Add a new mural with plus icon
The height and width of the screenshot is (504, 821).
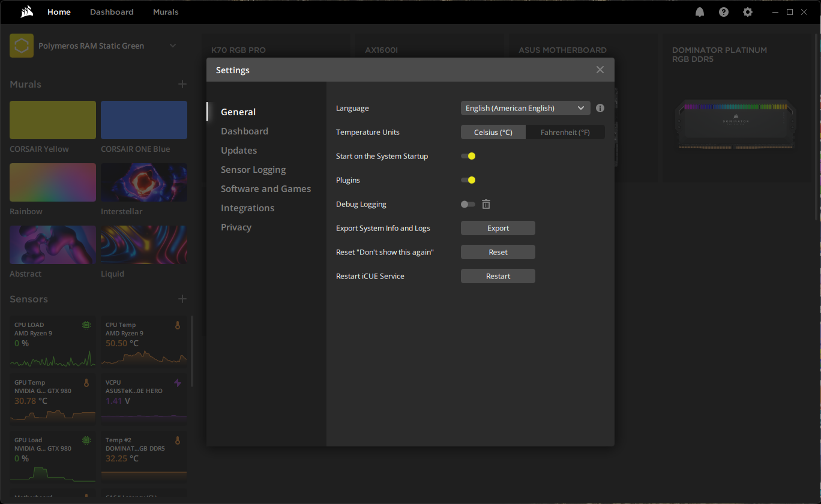(182, 85)
